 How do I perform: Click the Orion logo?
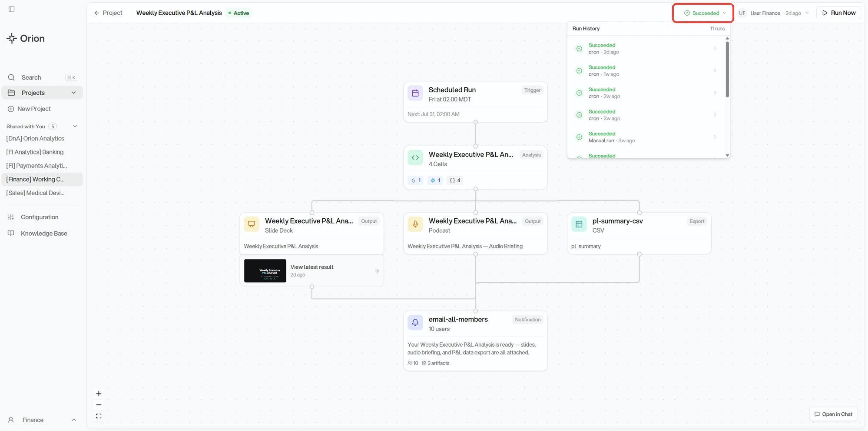click(26, 39)
